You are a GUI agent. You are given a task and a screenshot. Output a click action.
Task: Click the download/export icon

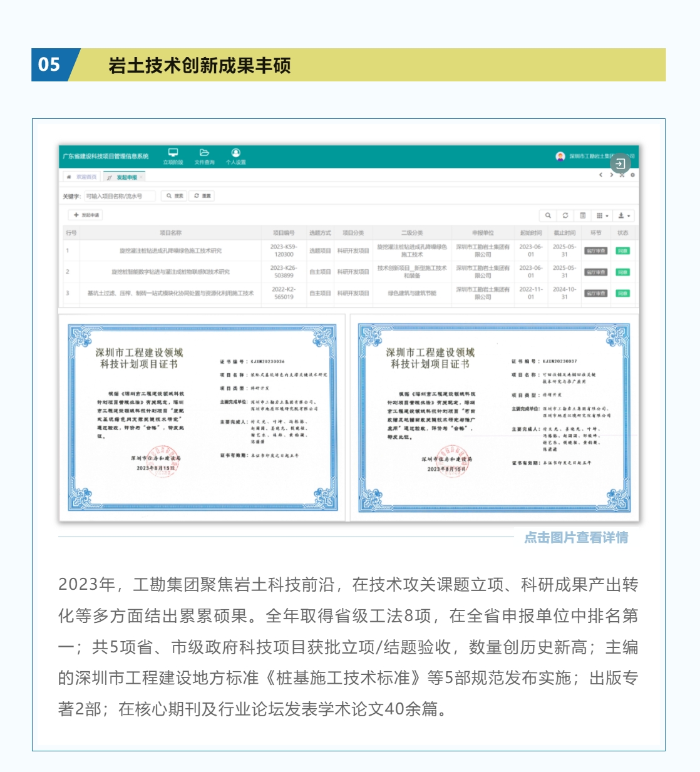(x=621, y=215)
